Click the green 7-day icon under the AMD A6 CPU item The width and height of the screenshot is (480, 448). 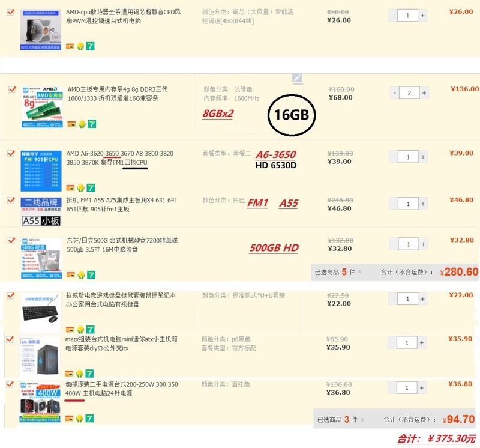(x=91, y=187)
